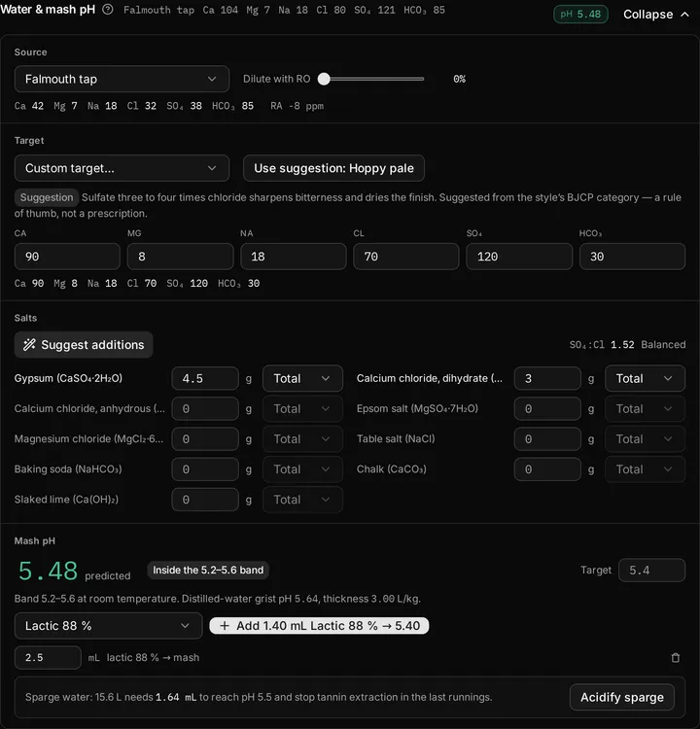700x729 pixels.
Task: Edit the Gypsum amount field
Action: [x=205, y=378]
